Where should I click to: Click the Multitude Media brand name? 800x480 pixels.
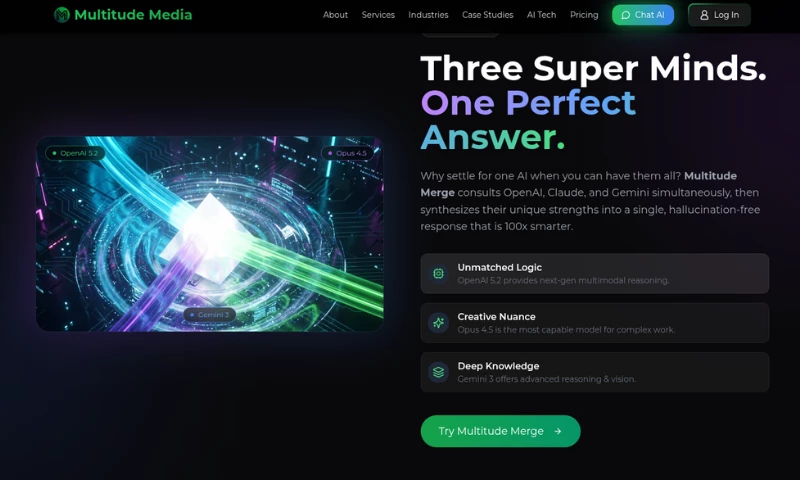click(x=133, y=15)
